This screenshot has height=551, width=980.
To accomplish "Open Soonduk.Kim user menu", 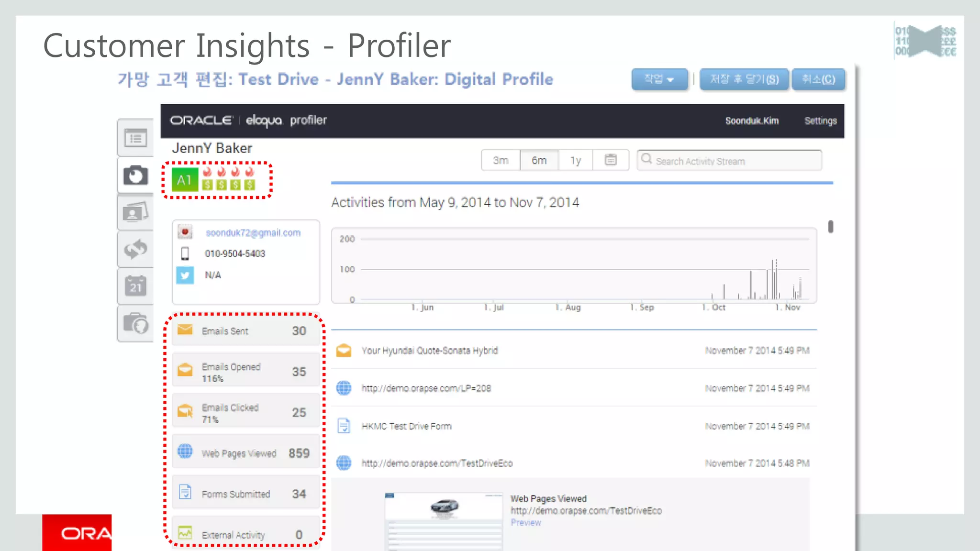I will pyautogui.click(x=752, y=121).
